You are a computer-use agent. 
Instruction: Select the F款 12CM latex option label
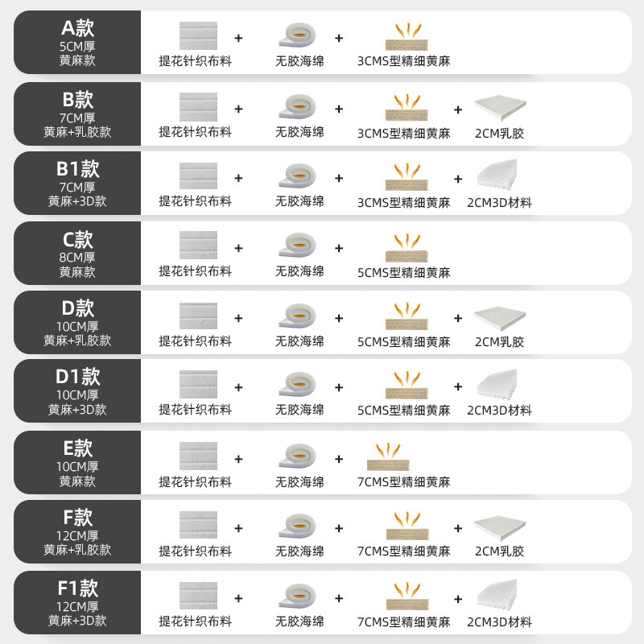point(77,532)
